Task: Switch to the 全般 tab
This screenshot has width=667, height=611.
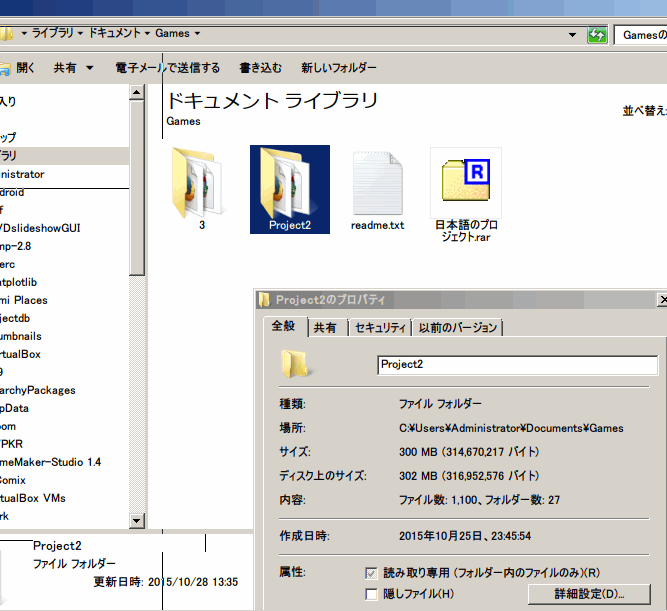Action: click(x=284, y=326)
